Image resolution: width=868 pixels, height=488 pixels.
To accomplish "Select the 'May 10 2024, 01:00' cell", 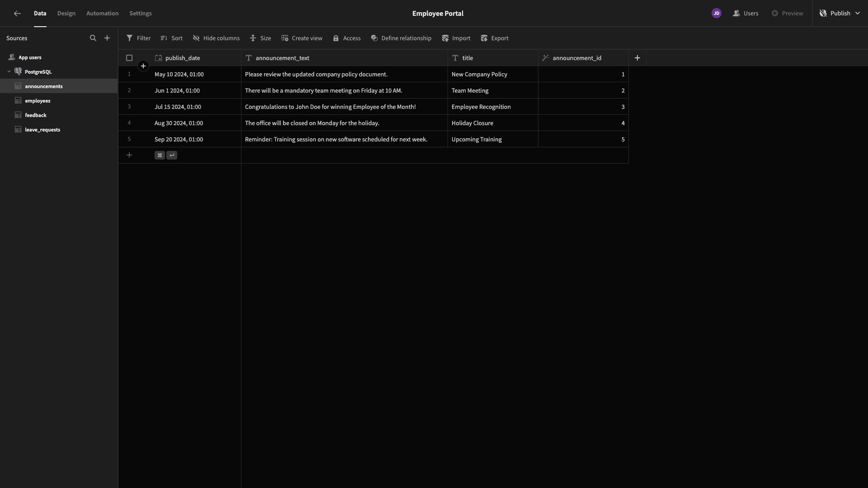I will 196,74.
